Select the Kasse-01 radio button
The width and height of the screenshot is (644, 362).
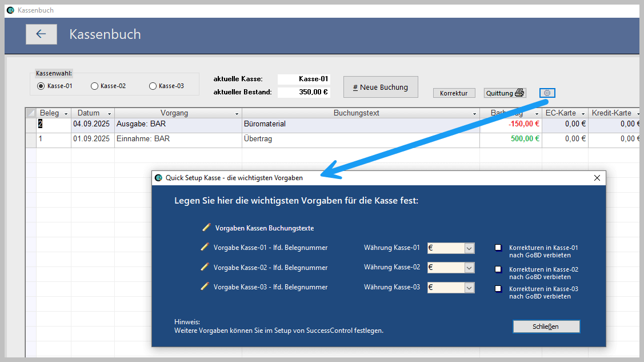point(41,86)
